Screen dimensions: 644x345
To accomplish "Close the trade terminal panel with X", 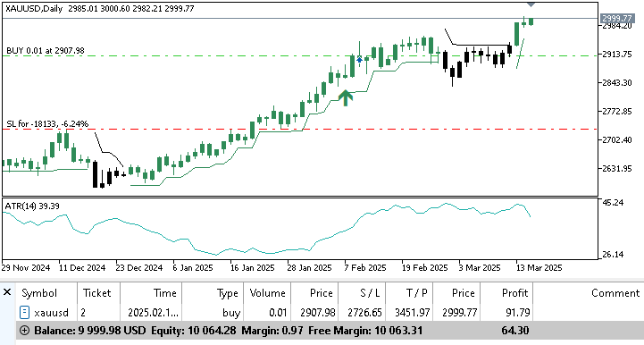I will coord(7,292).
